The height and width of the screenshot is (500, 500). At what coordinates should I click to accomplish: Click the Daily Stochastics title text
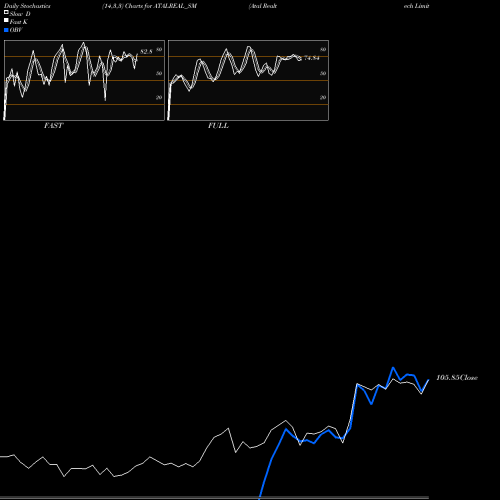[x=27, y=6]
